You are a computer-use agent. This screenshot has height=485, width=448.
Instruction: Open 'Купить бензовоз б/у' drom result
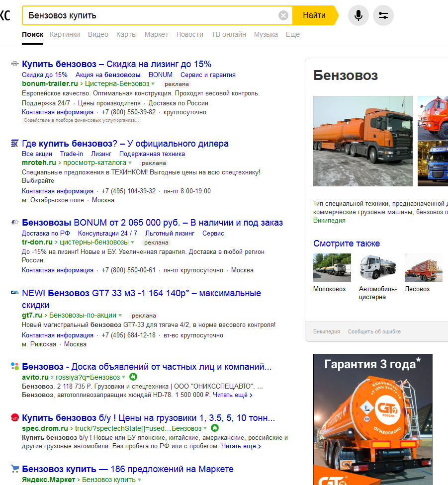[148, 418]
